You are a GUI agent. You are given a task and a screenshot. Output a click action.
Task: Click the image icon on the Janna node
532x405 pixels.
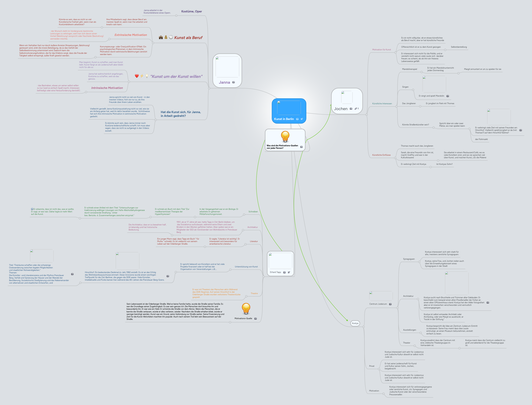coord(233,82)
